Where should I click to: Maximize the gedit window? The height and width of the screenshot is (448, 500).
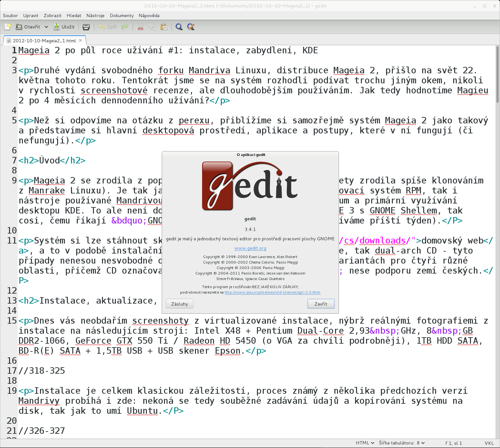pos(485,6)
